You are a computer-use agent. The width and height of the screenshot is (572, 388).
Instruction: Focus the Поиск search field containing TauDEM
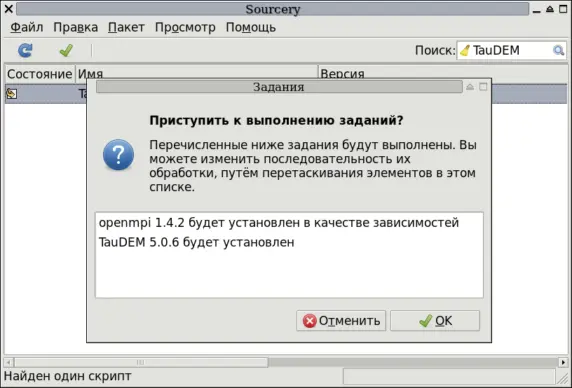pyautogui.click(x=511, y=50)
